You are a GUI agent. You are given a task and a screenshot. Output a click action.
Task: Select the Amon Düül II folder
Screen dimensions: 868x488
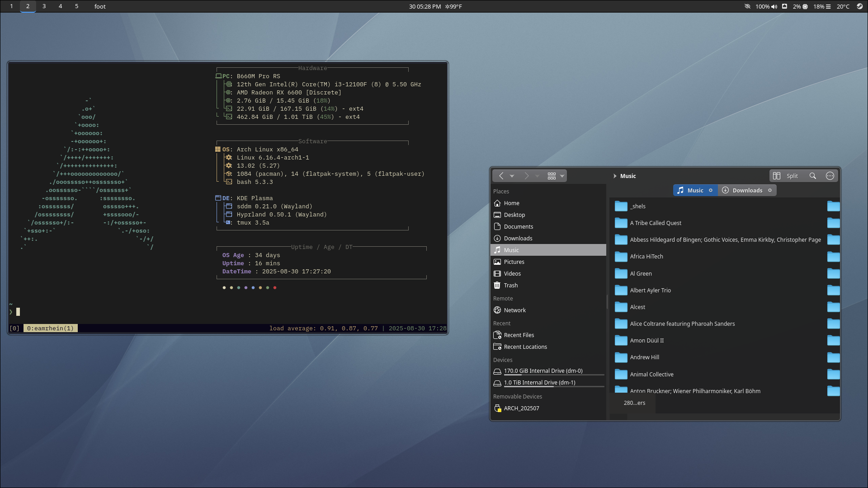click(x=639, y=341)
